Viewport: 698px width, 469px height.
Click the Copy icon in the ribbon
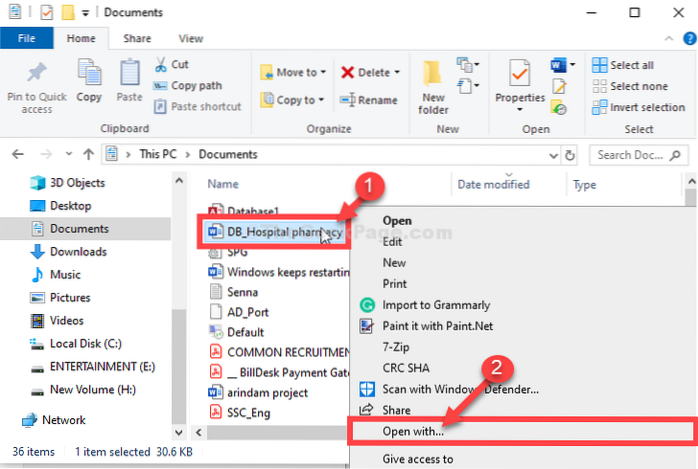tap(89, 74)
